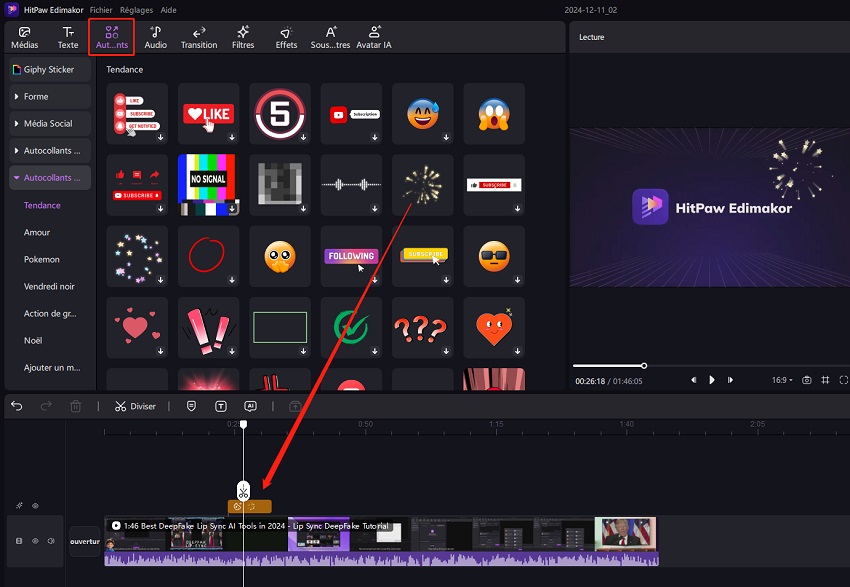Select the pixelated mosaic sticker
This screenshot has height=587, width=850.
click(x=280, y=185)
